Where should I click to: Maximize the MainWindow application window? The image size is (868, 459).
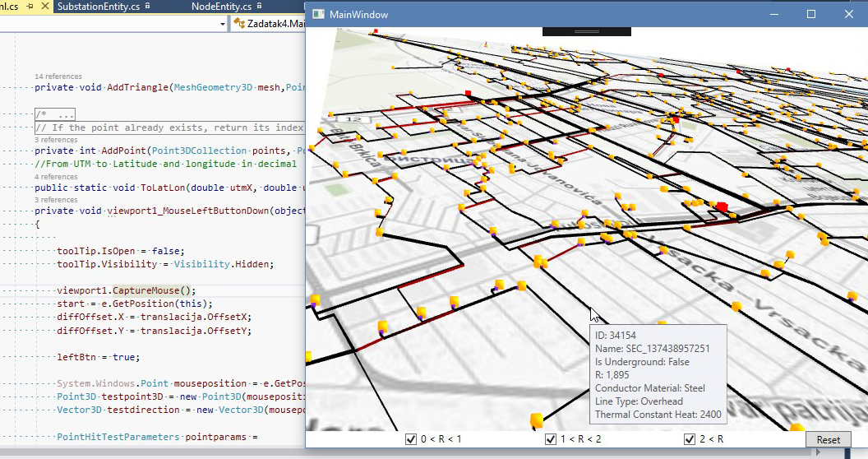(x=810, y=14)
